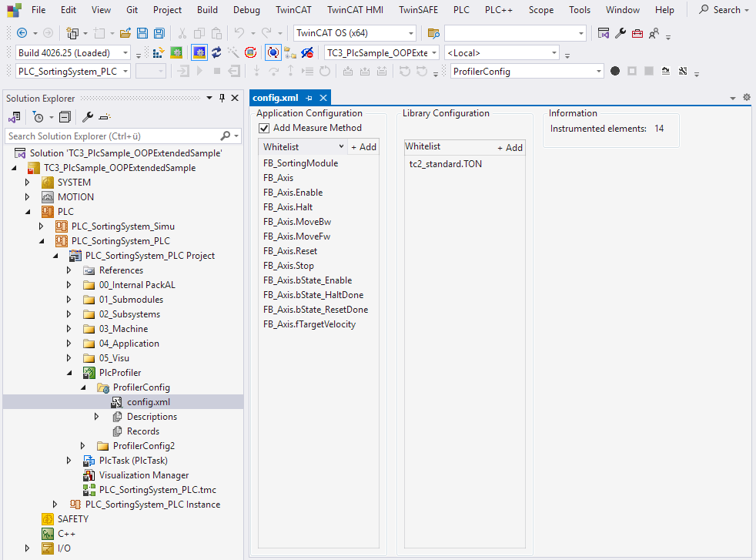Close the config.xml tab
This screenshot has width=756, height=560.
click(x=323, y=98)
